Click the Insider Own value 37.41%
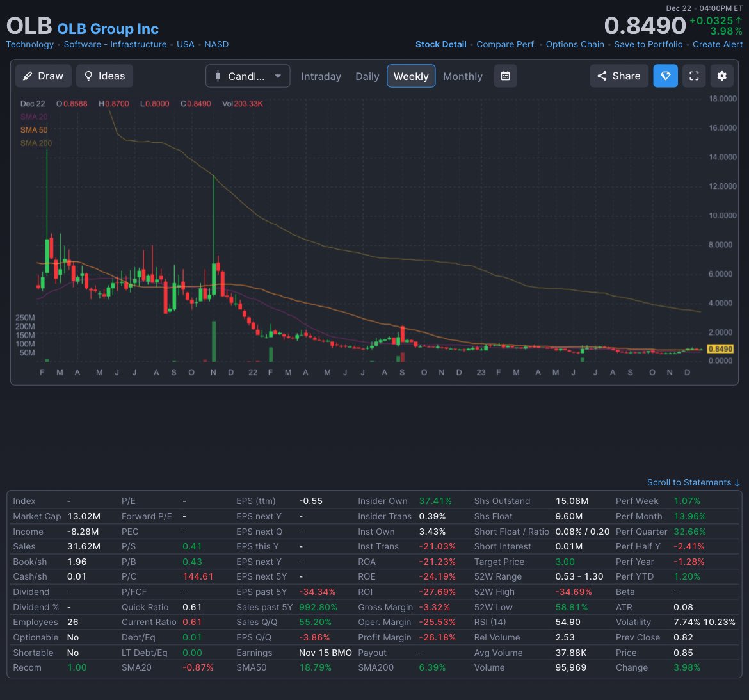 (435, 501)
